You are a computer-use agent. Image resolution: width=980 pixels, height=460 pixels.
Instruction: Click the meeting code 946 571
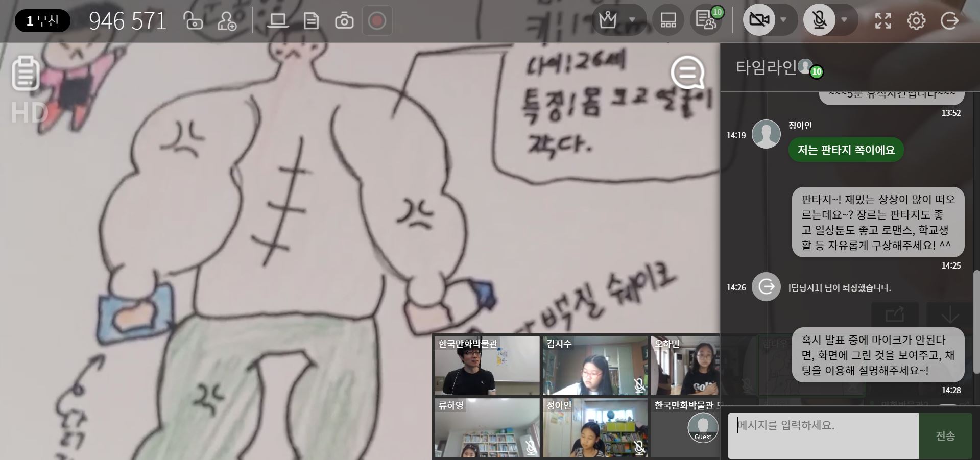(x=128, y=21)
